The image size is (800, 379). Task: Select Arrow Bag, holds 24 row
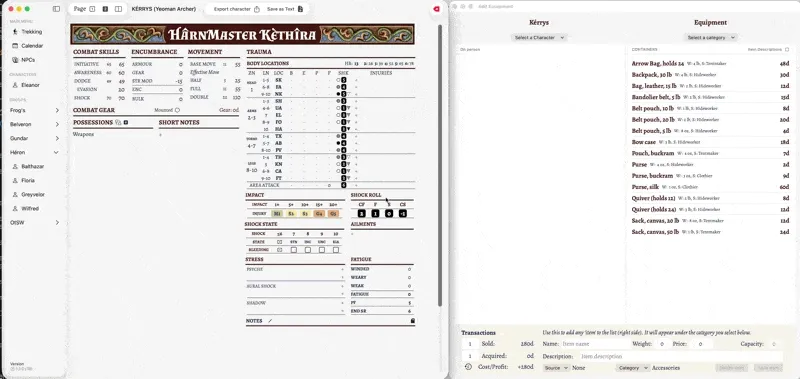click(710, 64)
